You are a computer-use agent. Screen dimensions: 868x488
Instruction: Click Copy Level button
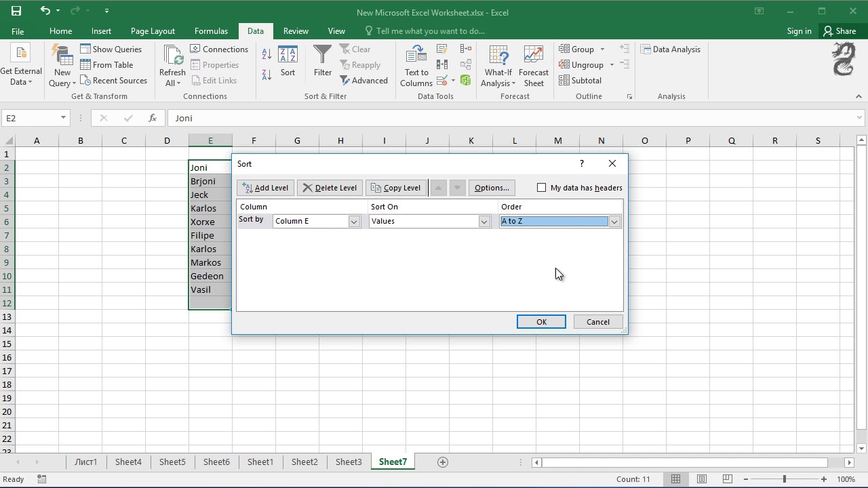[x=396, y=188]
